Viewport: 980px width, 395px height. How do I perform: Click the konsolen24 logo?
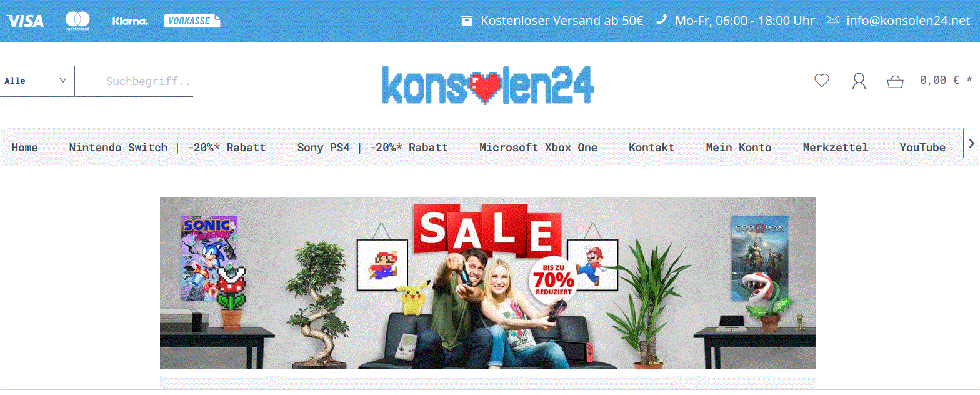point(487,84)
